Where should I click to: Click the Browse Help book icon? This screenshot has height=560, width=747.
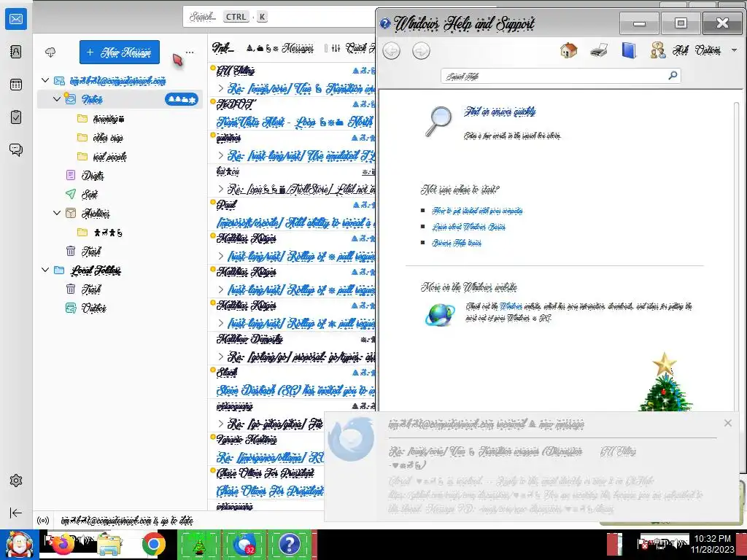(629, 50)
